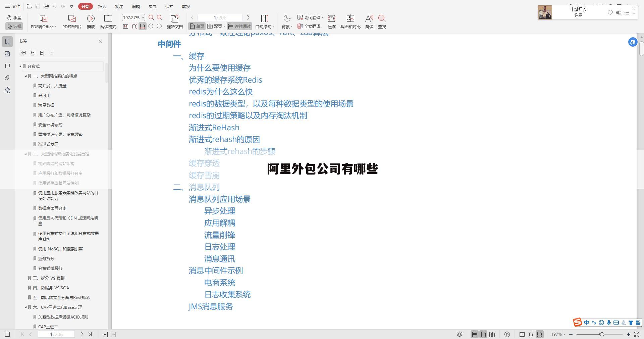The width and height of the screenshot is (644, 339).
Task: Open the comments panel in sidebar
Action: [7, 66]
